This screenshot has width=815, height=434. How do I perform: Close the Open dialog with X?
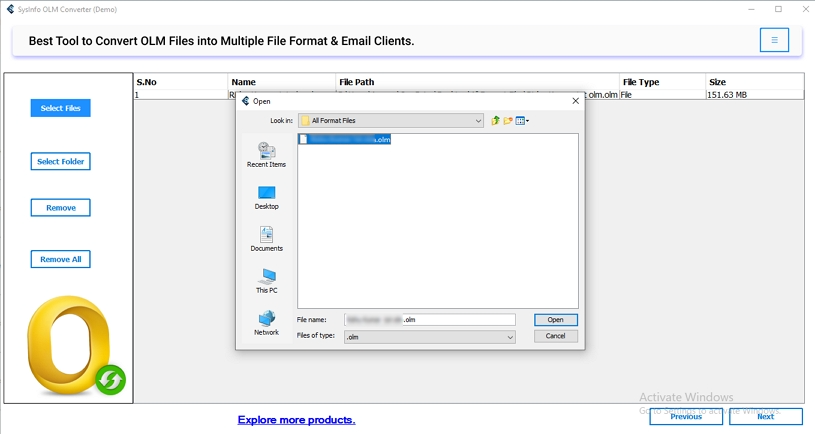[x=575, y=101]
